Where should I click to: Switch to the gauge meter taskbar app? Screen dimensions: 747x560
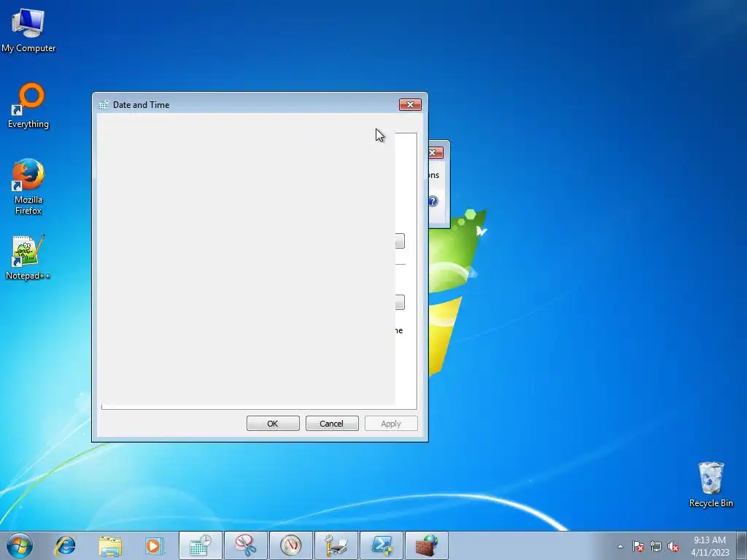pos(290,545)
